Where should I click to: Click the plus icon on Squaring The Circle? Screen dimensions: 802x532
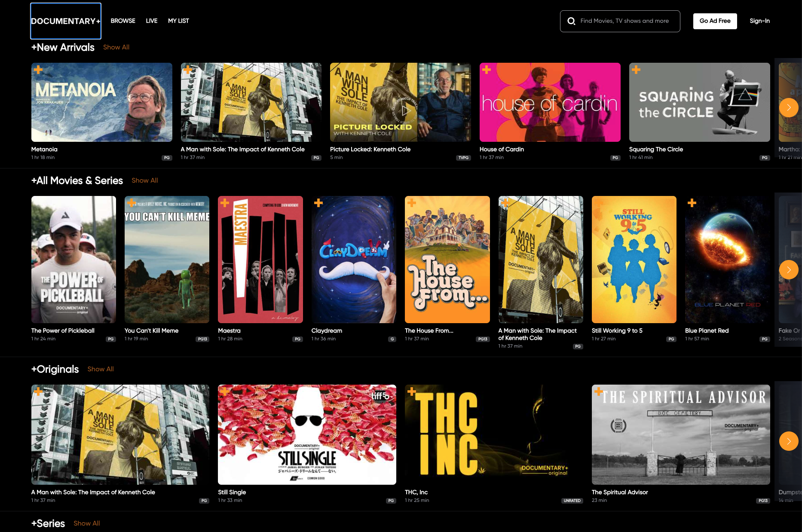click(x=636, y=70)
